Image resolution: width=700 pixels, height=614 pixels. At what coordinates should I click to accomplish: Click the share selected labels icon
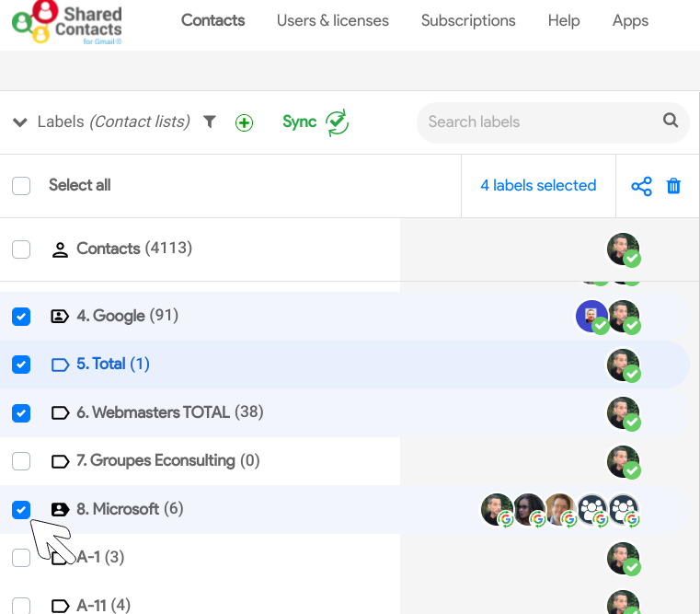click(641, 186)
